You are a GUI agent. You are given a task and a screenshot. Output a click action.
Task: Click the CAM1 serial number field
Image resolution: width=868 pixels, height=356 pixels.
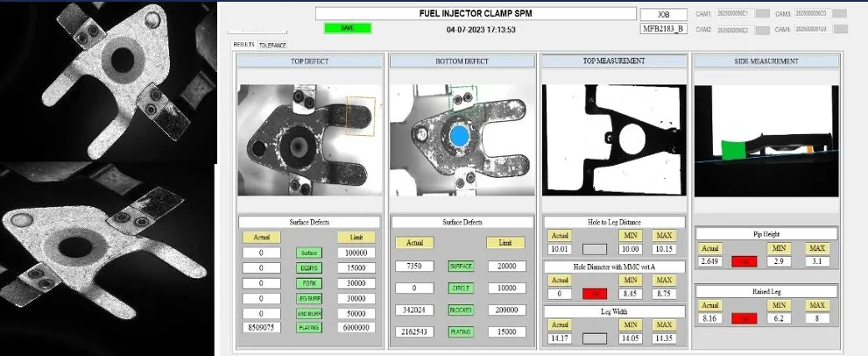click(735, 14)
